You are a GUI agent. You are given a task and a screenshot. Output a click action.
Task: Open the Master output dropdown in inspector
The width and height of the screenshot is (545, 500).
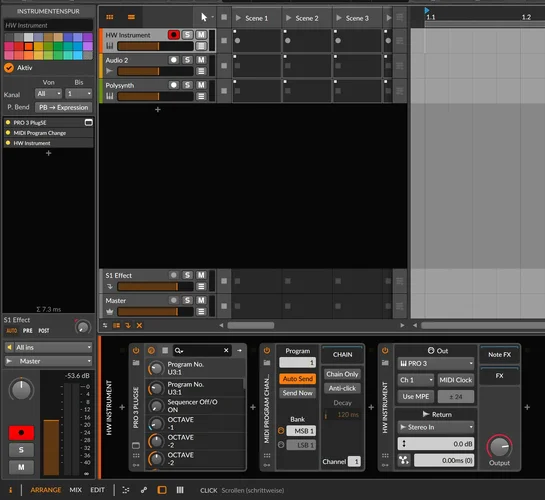(48, 361)
